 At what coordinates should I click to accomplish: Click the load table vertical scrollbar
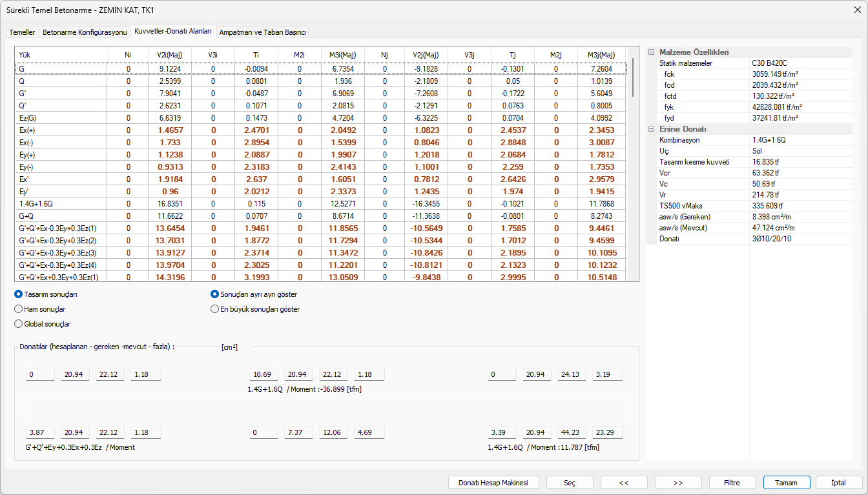632,161
